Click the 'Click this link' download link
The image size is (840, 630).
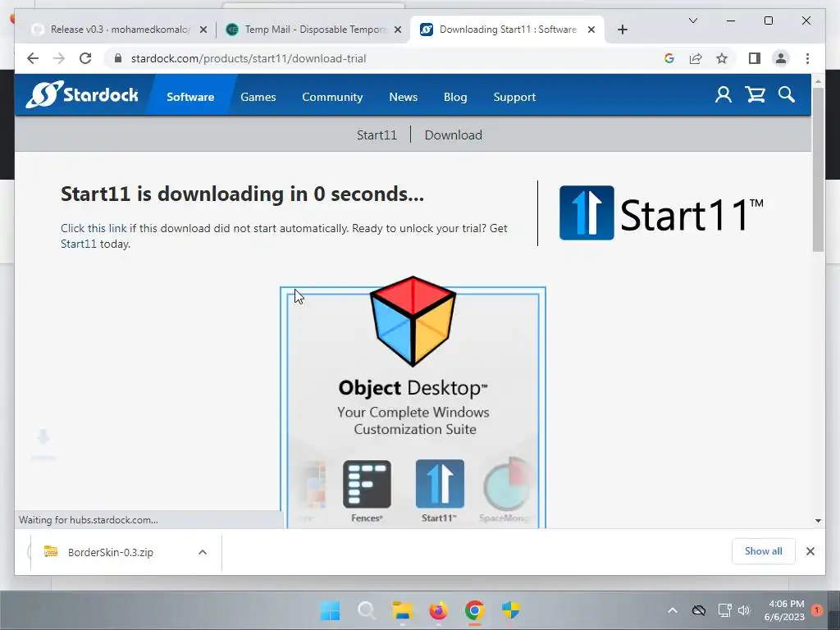[94, 228]
